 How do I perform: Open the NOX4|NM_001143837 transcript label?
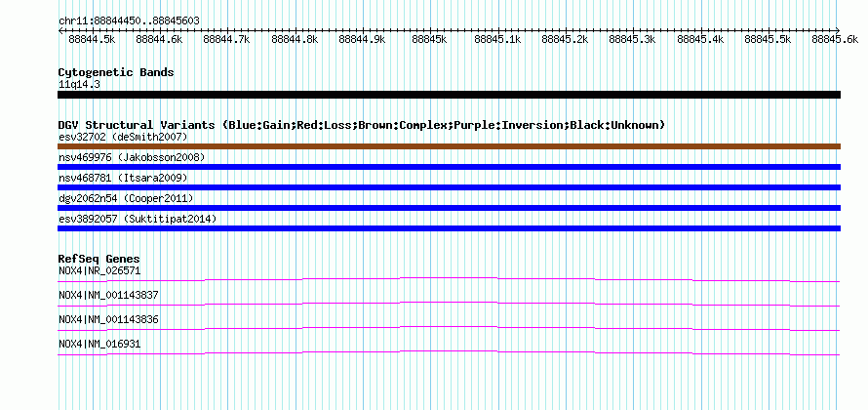[108, 296]
